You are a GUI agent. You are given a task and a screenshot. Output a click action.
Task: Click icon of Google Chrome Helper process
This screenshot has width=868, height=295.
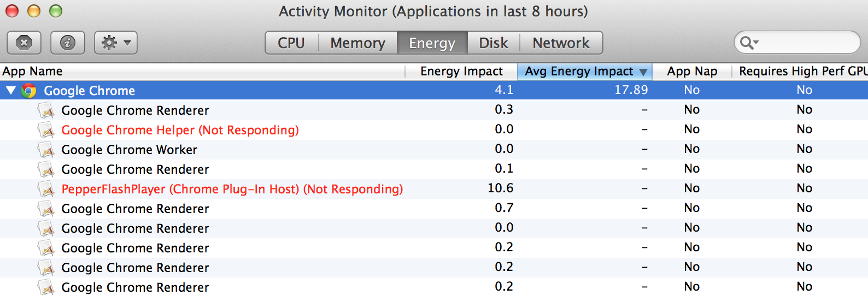46,130
